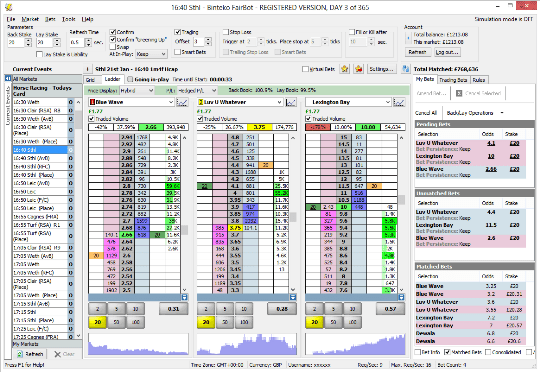Enable the Swap checkbox

(113, 46)
